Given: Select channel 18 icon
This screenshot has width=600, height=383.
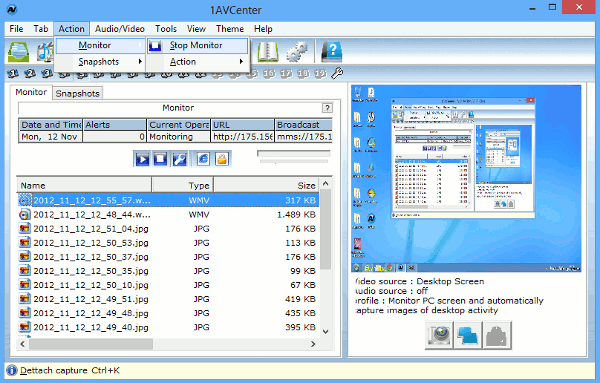Looking at the screenshot, I should click(303, 73).
